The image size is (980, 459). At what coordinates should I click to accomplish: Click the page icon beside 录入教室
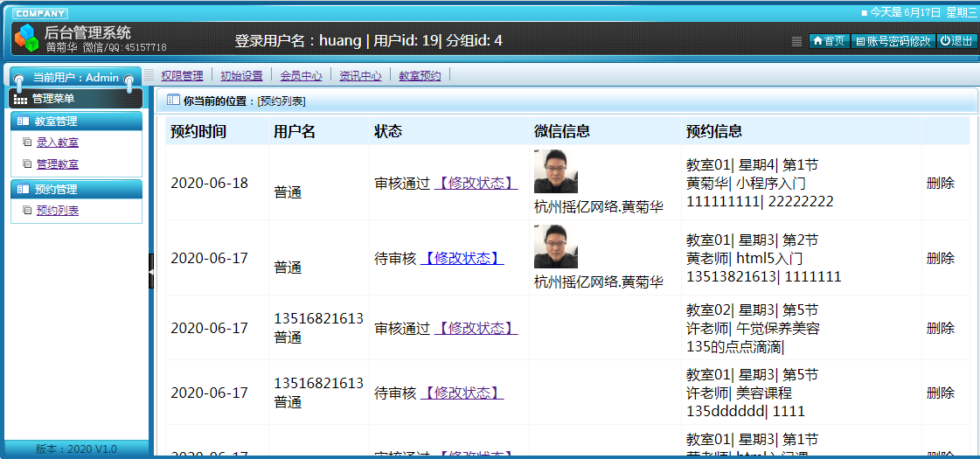coord(26,142)
